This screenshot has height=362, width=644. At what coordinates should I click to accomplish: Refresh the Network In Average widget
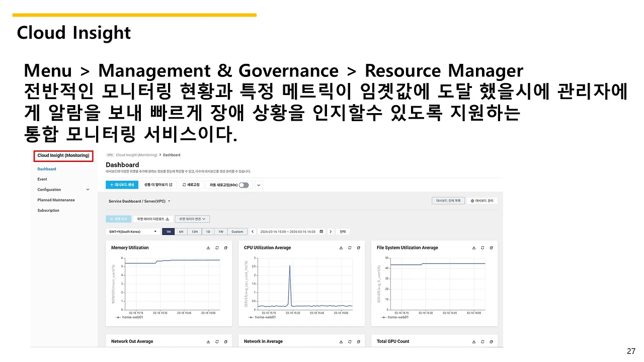click(350, 341)
